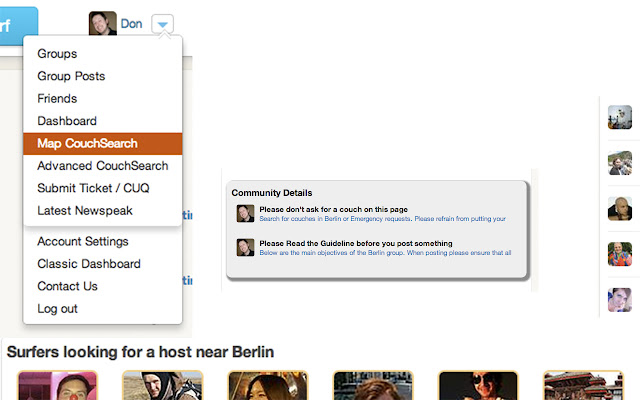
Task: Go to Friends in the menu
Action: pyautogui.click(x=57, y=99)
